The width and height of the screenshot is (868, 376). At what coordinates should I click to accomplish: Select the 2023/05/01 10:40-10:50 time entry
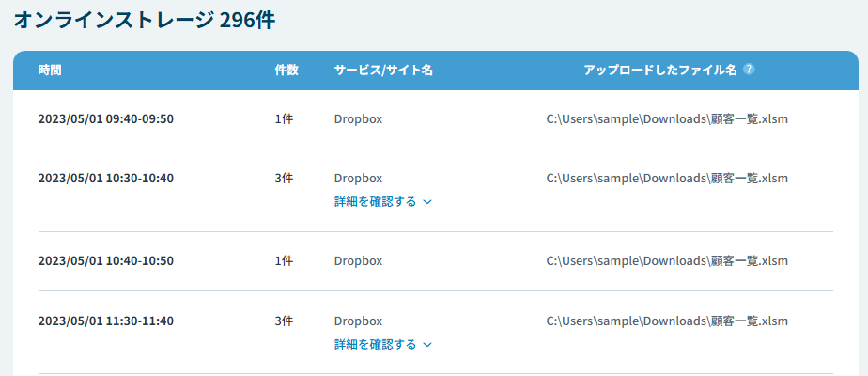[105, 261]
